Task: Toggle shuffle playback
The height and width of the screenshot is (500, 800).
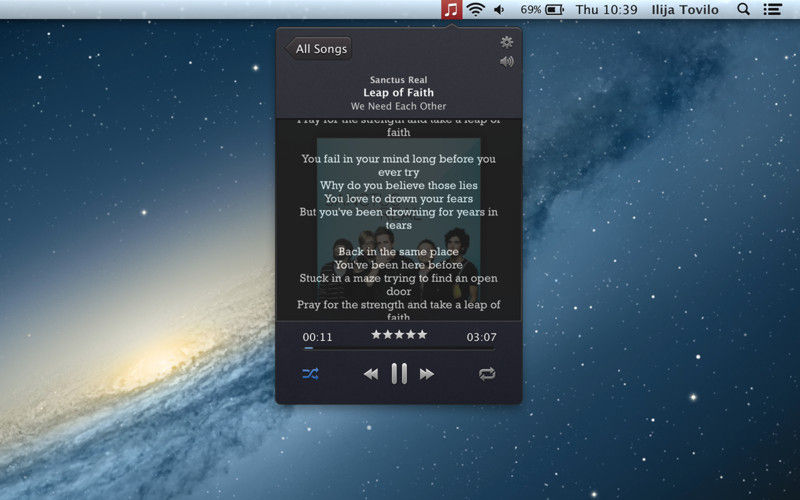Action: point(310,373)
